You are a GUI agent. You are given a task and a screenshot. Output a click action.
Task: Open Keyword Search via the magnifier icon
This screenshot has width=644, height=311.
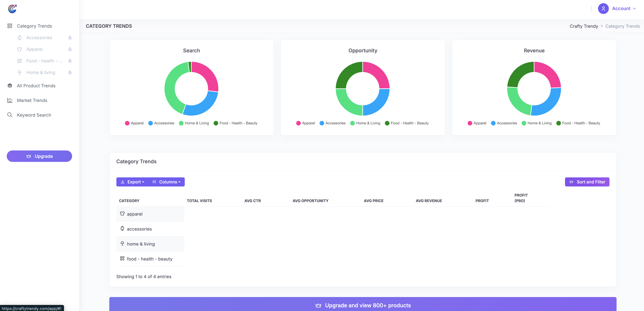(10, 115)
